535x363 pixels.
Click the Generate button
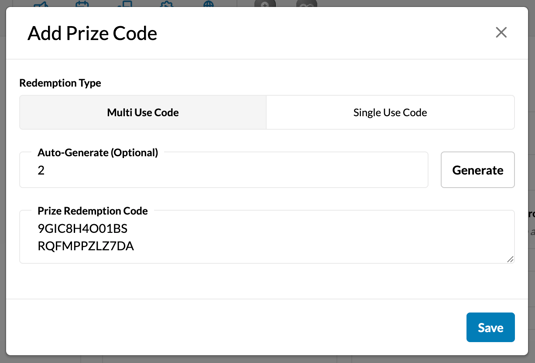coord(478,170)
